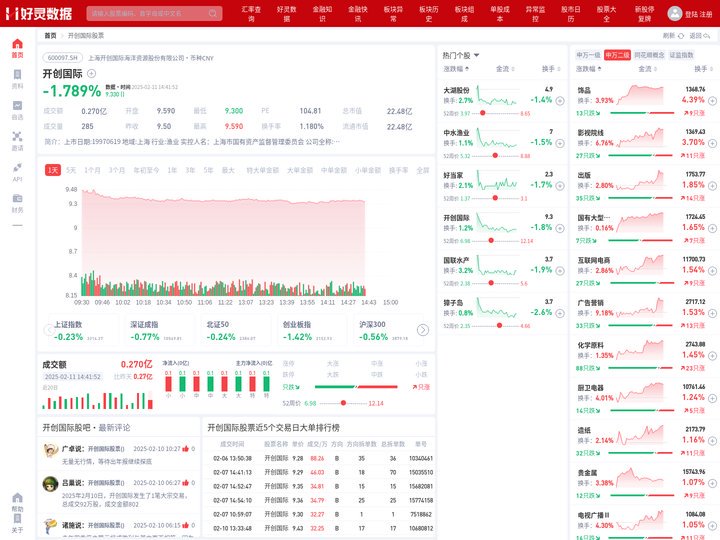Open the API sidebar icon
720x540 pixels.
(x=17, y=172)
